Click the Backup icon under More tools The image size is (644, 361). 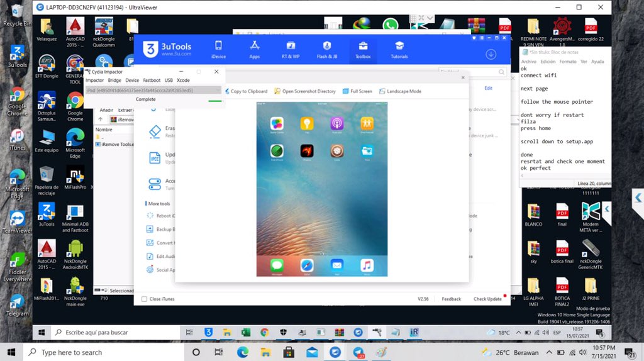(150, 229)
